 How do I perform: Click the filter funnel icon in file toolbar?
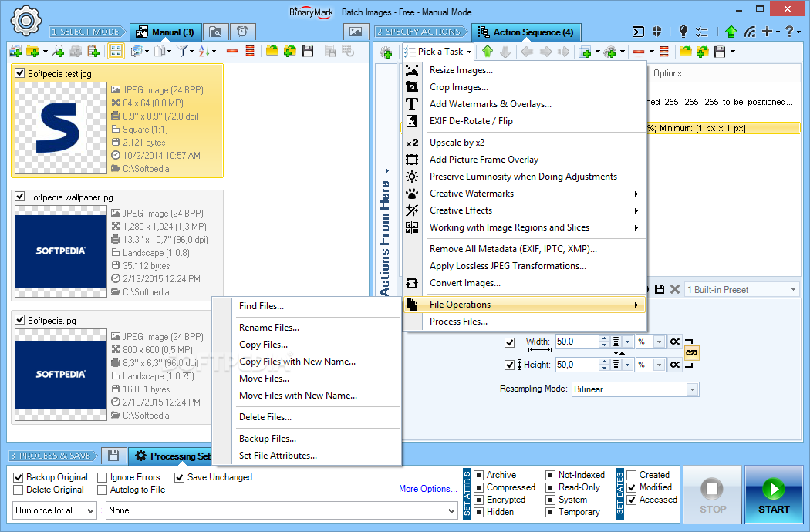[182, 51]
